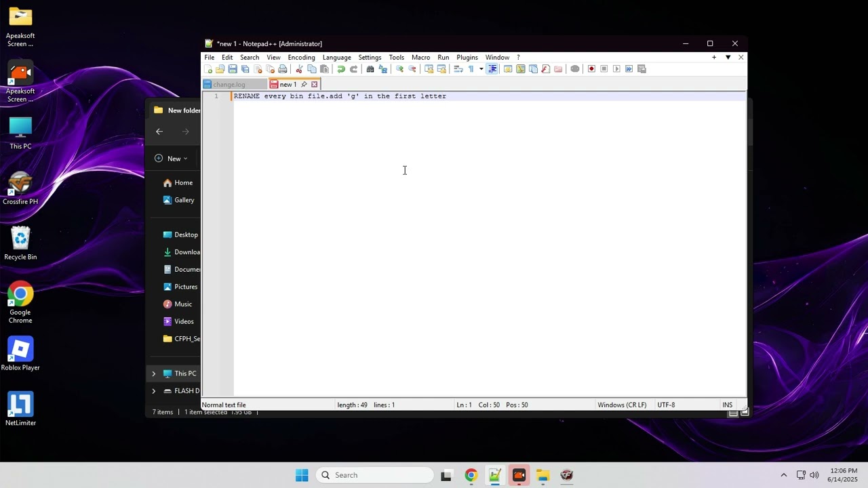Open the Windows (CR LF) line ending selector
This screenshot has width=868, height=488.
tap(622, 405)
